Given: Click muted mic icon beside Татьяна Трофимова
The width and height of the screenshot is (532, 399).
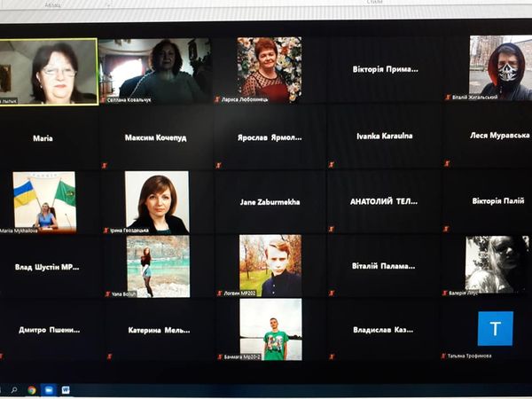Looking at the screenshot, I should [443, 356].
